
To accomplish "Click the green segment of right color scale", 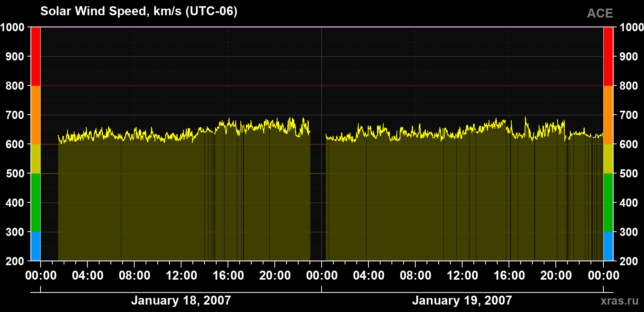I will pos(608,203).
